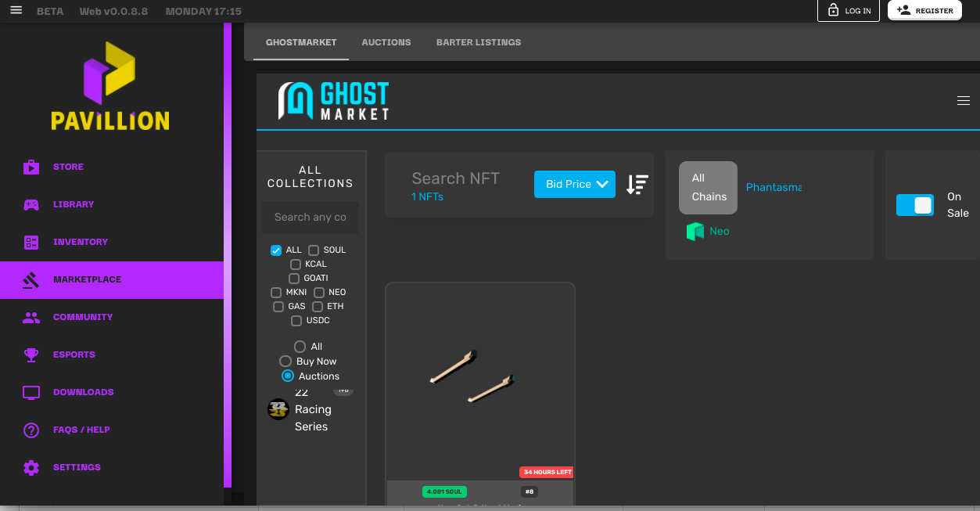Image resolution: width=980 pixels, height=511 pixels.
Task: Open Esports trophy icon
Action: [x=31, y=354]
